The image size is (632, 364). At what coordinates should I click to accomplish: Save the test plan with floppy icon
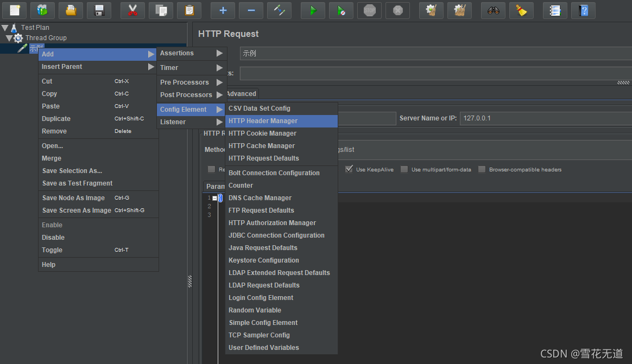(99, 10)
